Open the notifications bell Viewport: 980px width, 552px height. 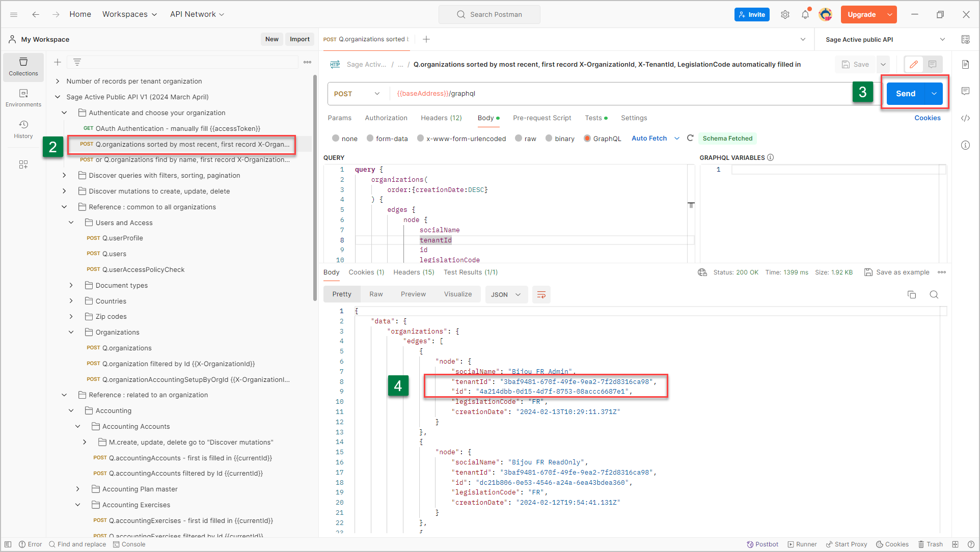coord(805,14)
